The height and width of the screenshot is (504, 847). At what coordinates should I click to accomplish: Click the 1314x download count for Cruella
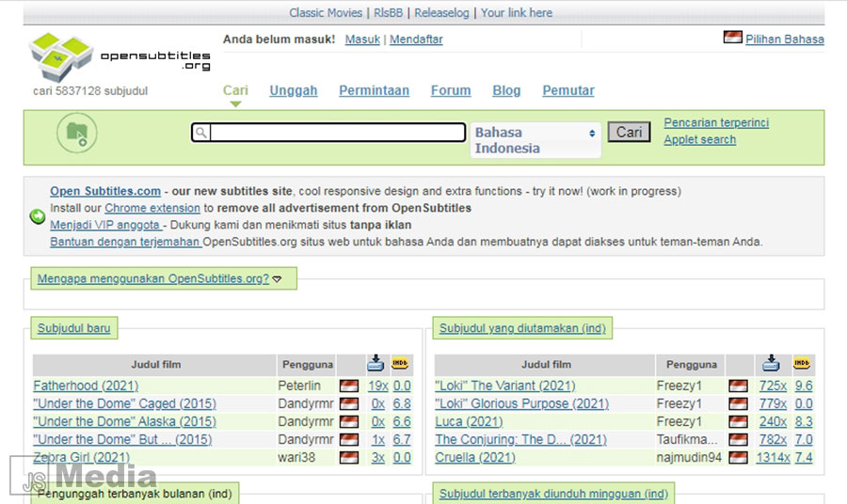[773, 458]
